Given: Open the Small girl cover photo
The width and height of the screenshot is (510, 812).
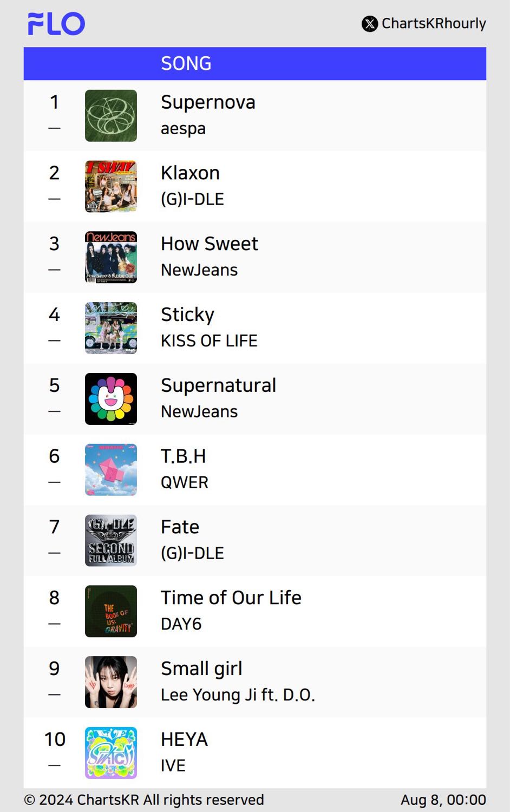Looking at the screenshot, I should [x=111, y=682].
